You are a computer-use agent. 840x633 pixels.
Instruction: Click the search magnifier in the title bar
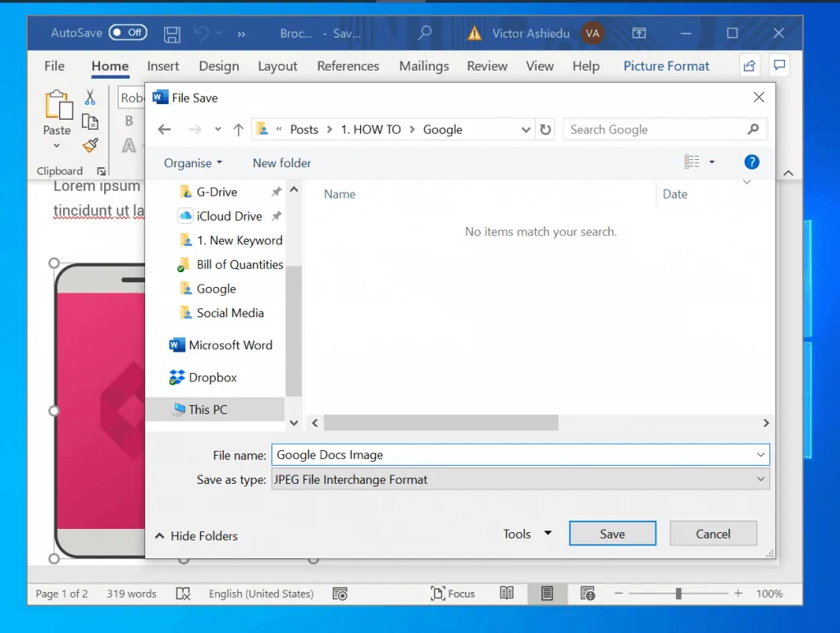[x=425, y=33]
